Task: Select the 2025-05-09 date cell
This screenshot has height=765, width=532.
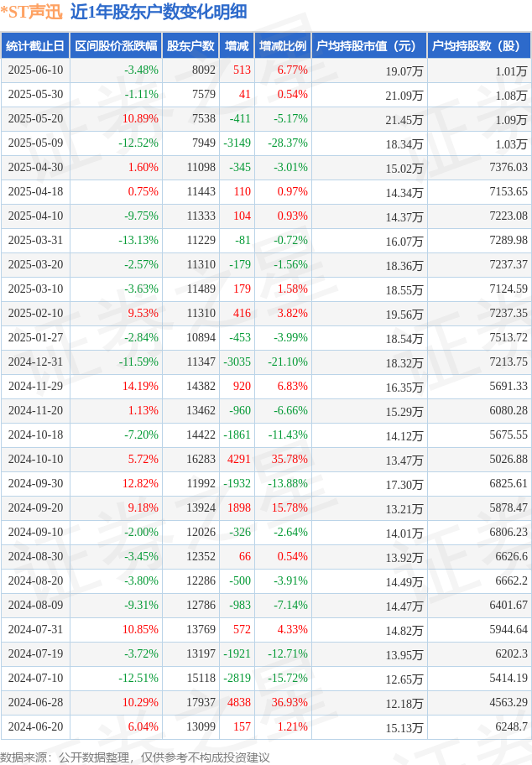Action: click(35, 143)
